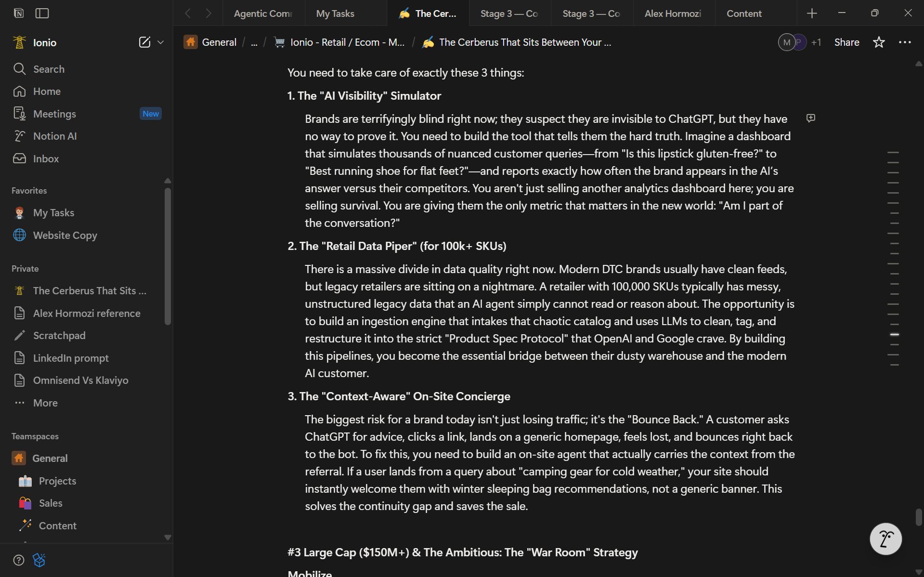Click heading 'The "Retail Data Piper"'
The height and width of the screenshot is (577, 924).
pyautogui.click(x=397, y=246)
